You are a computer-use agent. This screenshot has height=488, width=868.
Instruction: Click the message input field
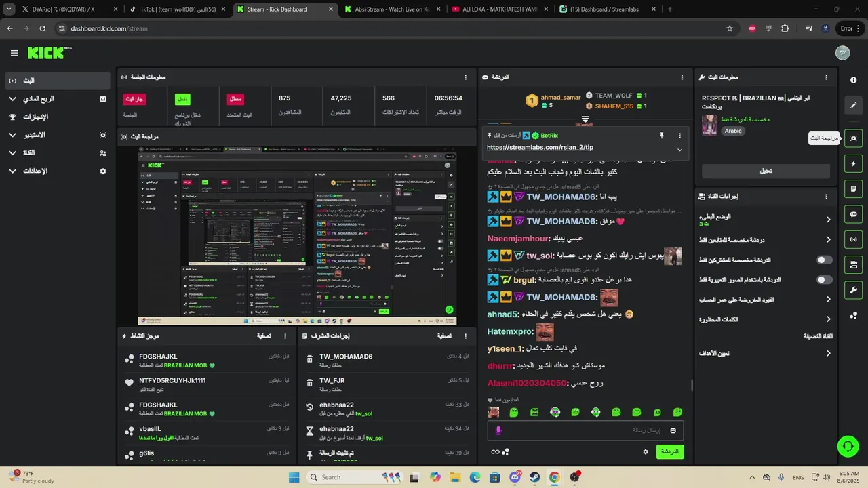(585, 430)
